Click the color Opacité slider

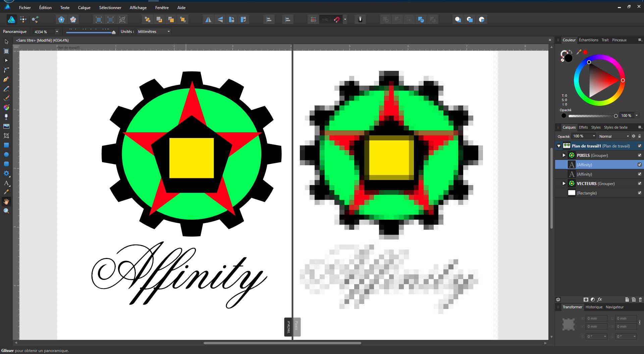[593, 116]
